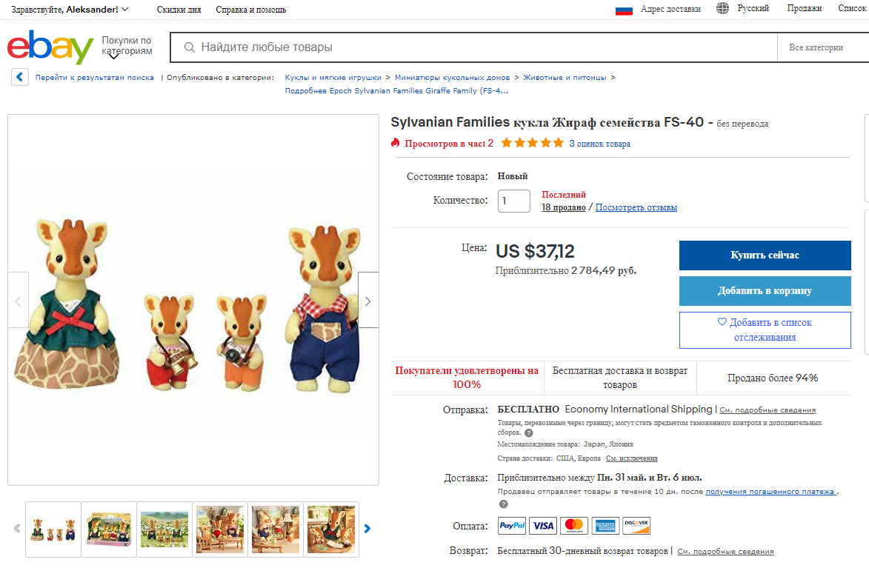
Task: Select the boxed giraffe set thumbnail
Action: coord(109,529)
